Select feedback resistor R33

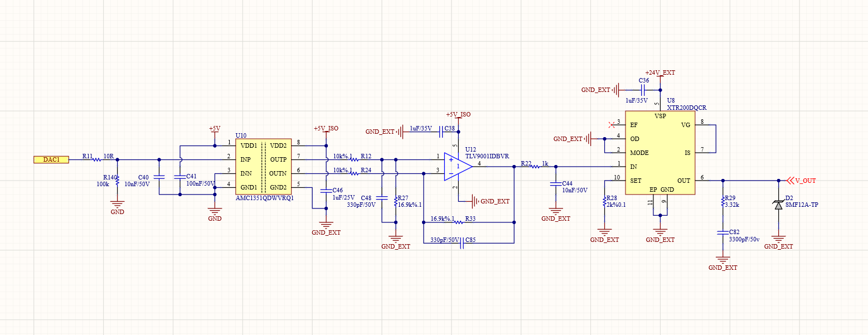(458, 222)
